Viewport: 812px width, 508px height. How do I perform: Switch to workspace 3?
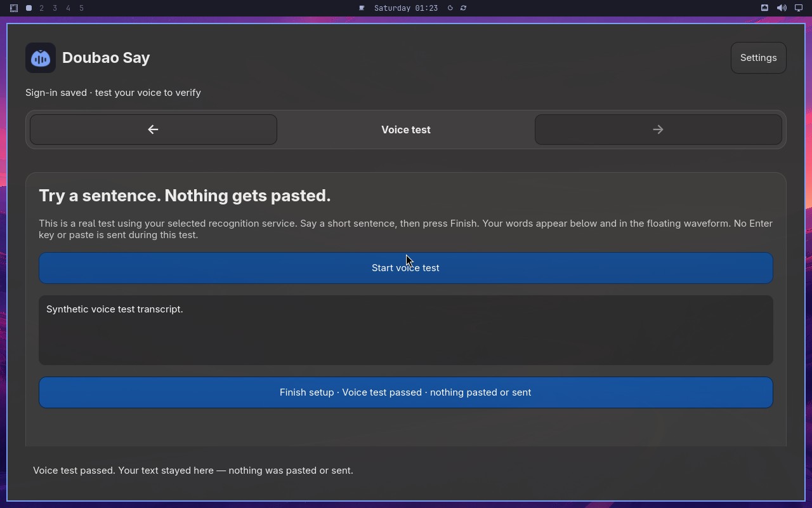coord(55,8)
